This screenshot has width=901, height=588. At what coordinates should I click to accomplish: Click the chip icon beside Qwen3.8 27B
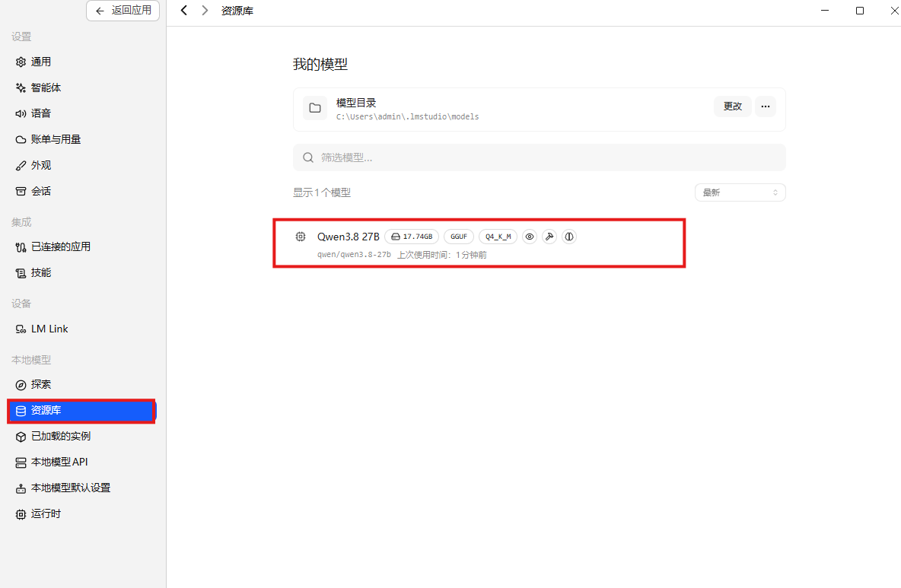click(x=301, y=237)
